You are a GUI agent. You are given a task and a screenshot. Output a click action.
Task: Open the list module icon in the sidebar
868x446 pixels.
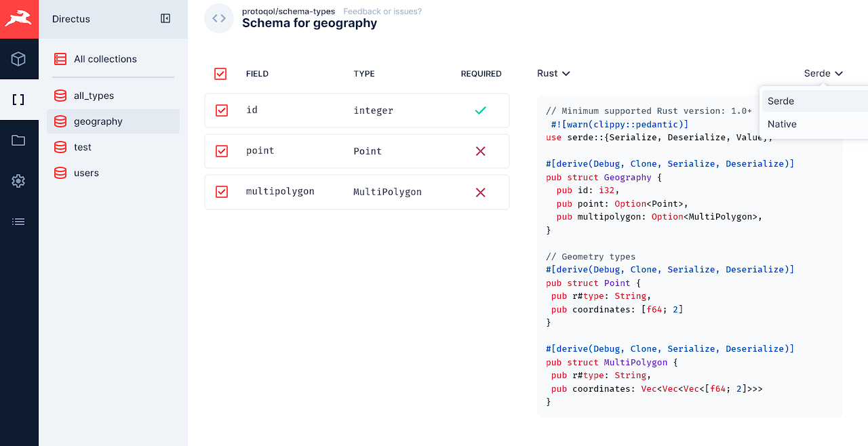pyautogui.click(x=18, y=222)
